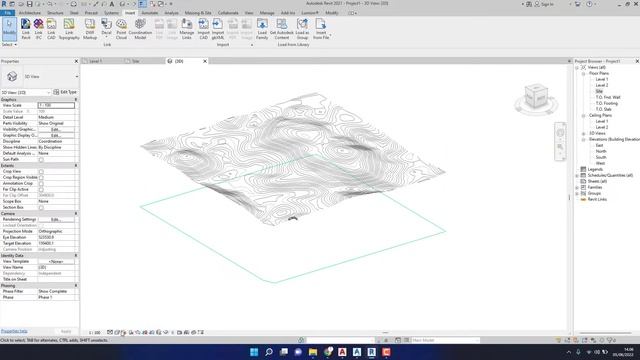
Task: Open Manage Links from the ribbon
Action: click(x=187, y=29)
